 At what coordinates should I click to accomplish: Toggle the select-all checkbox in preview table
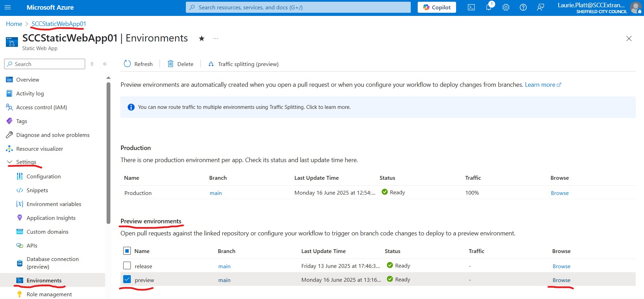(x=127, y=251)
